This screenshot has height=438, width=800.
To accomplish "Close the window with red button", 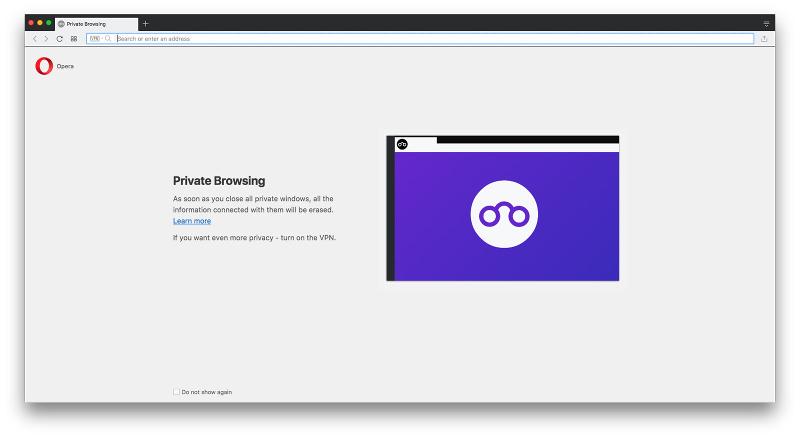I will [31, 23].
